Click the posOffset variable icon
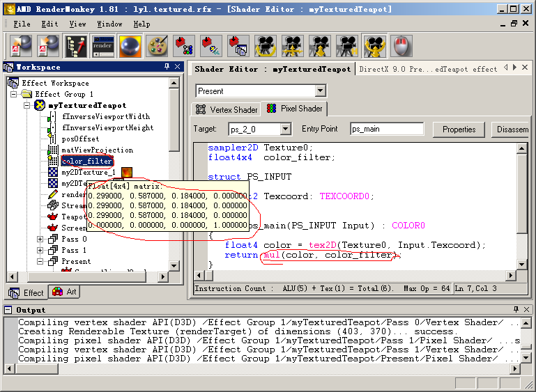 (52, 139)
